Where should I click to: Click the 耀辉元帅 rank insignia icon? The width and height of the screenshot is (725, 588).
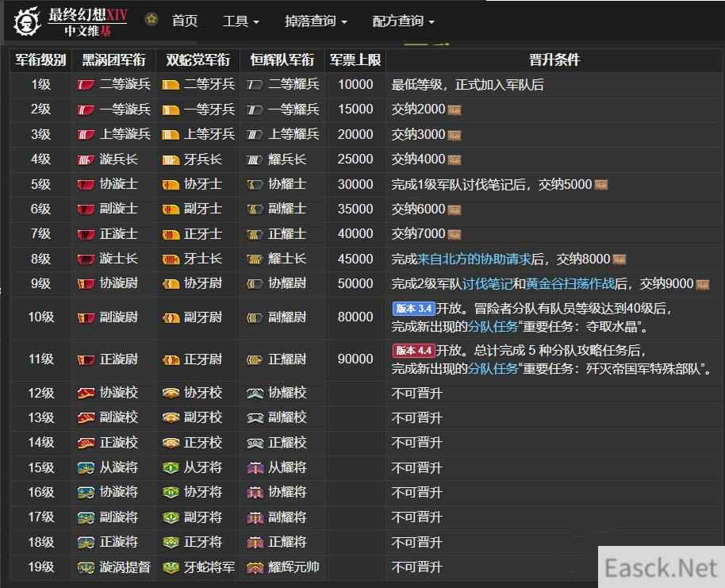[255, 567]
